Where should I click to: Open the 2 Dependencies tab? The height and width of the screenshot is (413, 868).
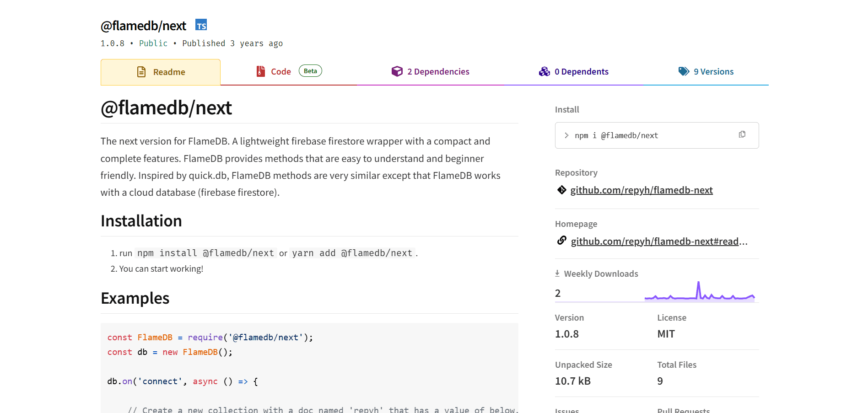pyautogui.click(x=438, y=72)
